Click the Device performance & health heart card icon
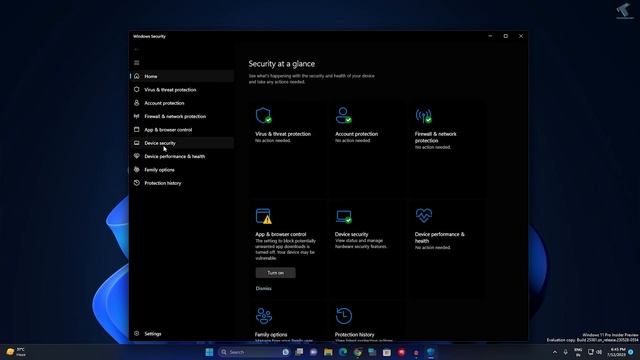The width and height of the screenshot is (640, 360). [424, 215]
